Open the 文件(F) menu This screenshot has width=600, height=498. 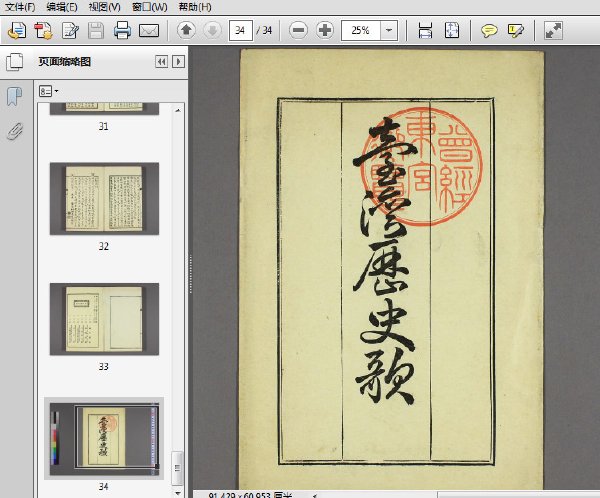coord(20,7)
